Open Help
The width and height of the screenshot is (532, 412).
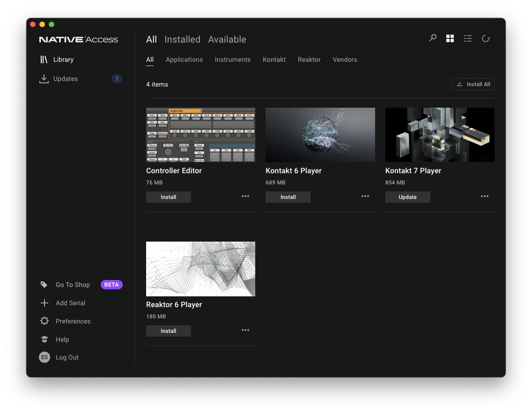click(62, 339)
